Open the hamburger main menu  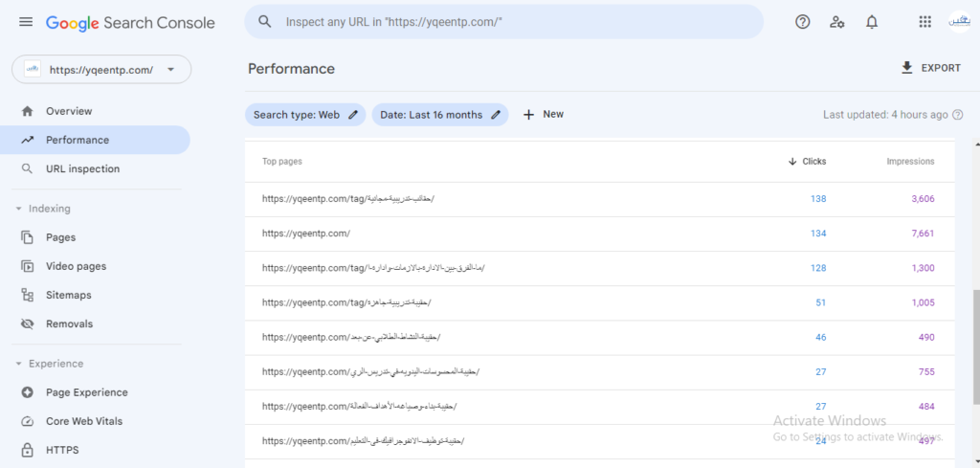(x=26, y=23)
